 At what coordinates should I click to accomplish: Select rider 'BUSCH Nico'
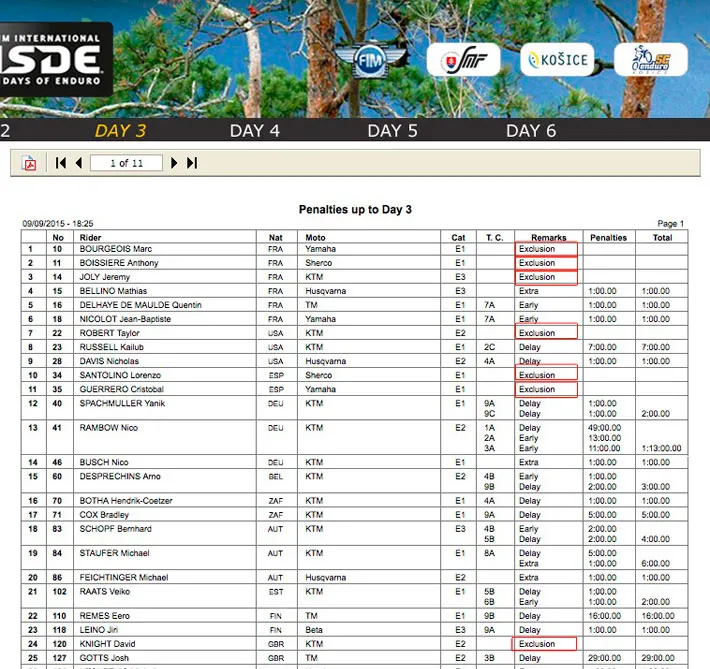104,462
